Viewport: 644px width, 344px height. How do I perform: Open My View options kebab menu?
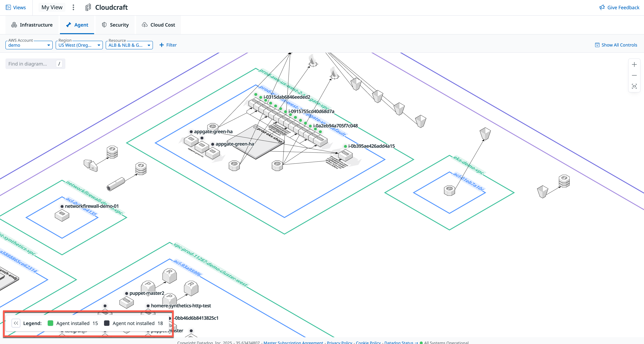pos(73,7)
